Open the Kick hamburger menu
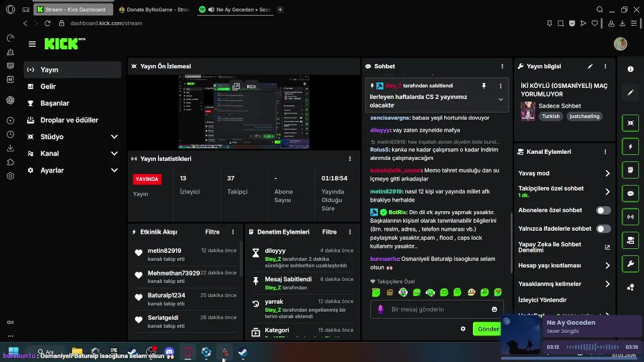The width and height of the screenshot is (644, 362). click(x=32, y=44)
